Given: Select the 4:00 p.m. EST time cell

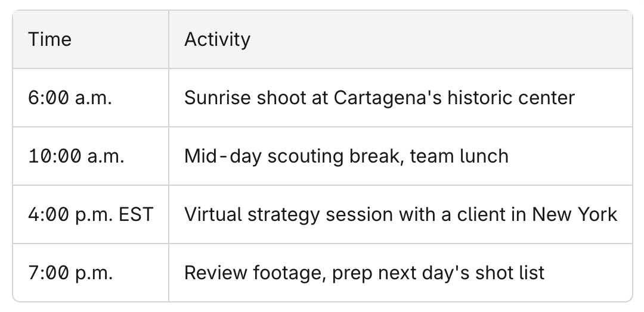Looking at the screenshot, I should click(x=91, y=214).
